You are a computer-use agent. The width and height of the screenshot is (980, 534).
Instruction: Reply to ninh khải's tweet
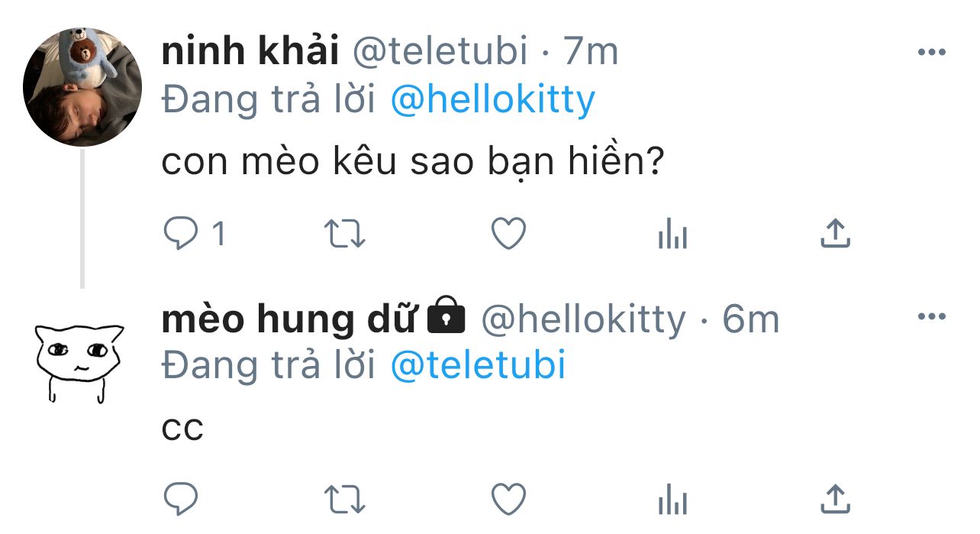pyautogui.click(x=182, y=234)
